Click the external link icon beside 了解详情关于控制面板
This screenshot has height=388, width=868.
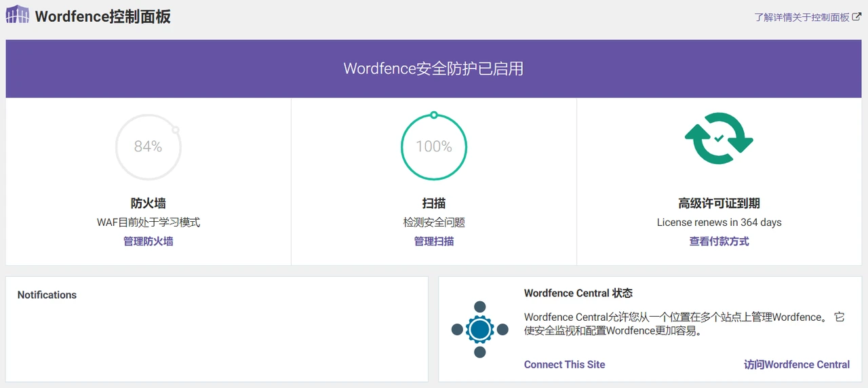(x=856, y=17)
